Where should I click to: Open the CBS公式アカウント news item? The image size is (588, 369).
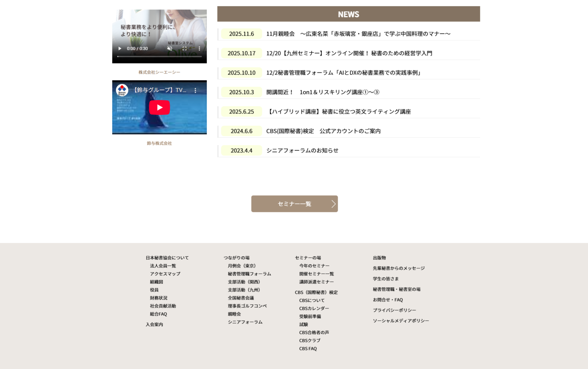tap(323, 131)
